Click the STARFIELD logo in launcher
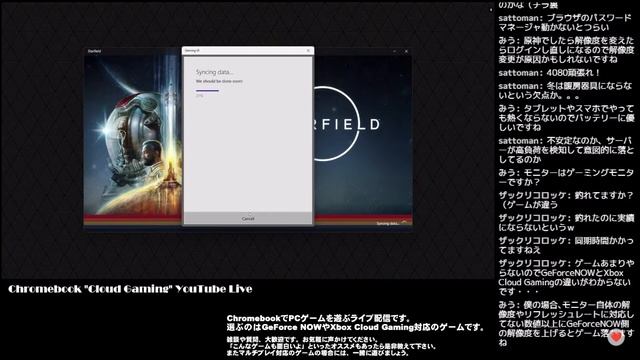 pos(347,124)
